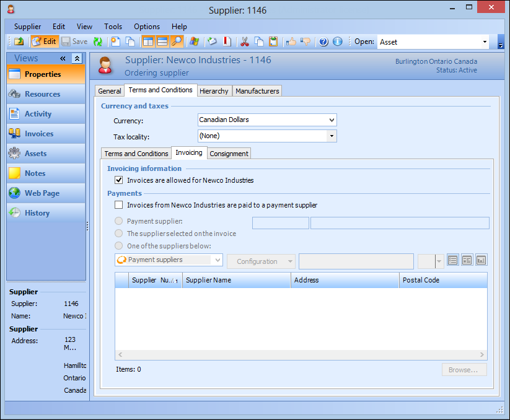
Task: Click the blue Help question mark icon
Action: click(323, 42)
